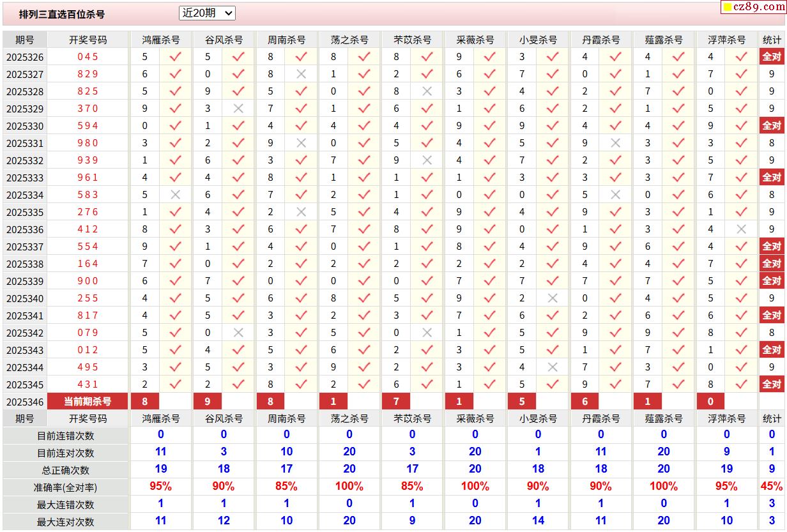
Task: Click the top 统计 column header
Action: pyautogui.click(x=772, y=40)
